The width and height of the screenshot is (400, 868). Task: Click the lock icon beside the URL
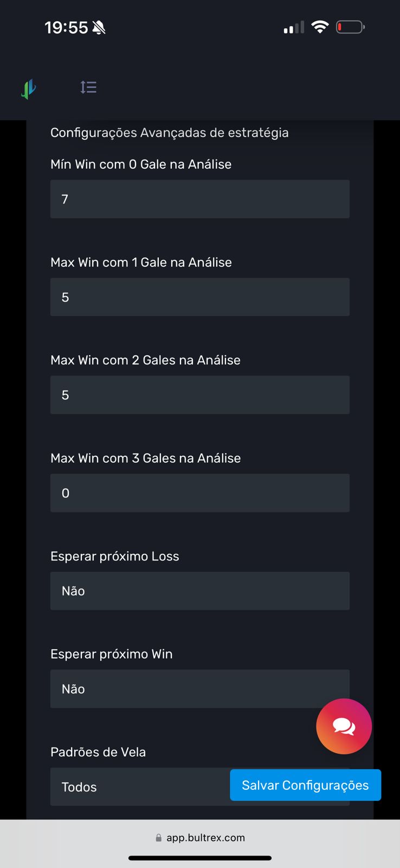[158, 838]
